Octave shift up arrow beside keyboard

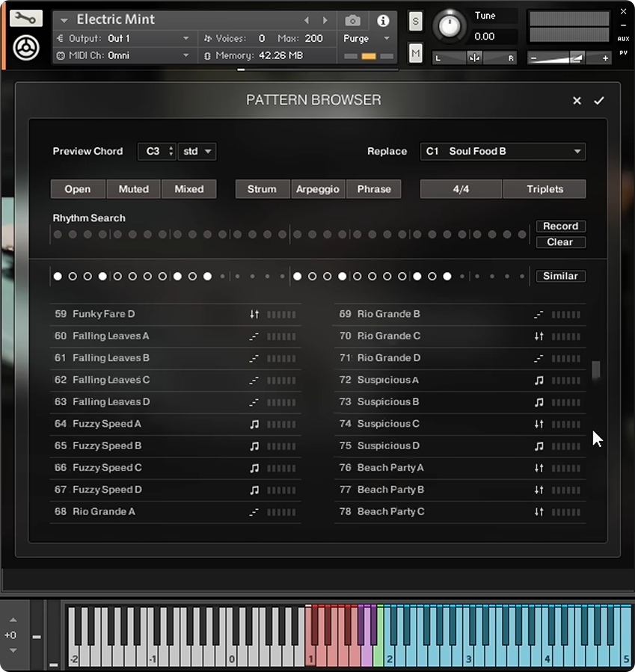pos(13,620)
